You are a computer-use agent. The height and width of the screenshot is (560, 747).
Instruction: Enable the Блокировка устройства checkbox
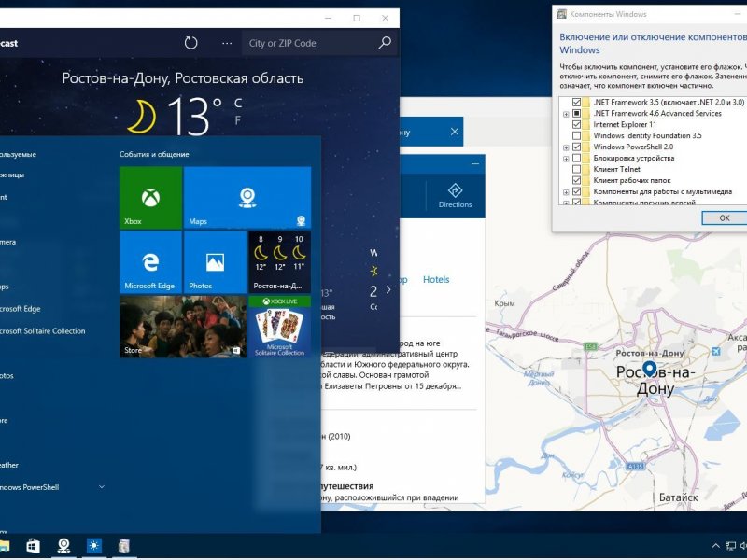tap(576, 158)
